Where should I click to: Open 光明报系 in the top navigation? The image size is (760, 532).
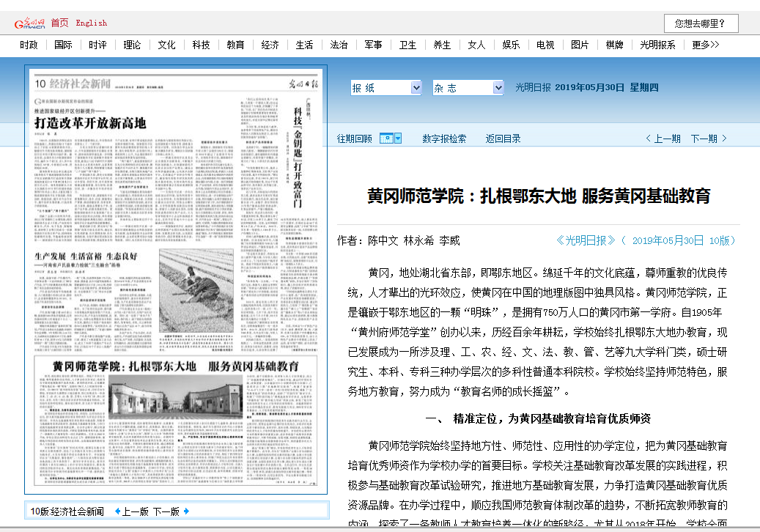(x=657, y=45)
